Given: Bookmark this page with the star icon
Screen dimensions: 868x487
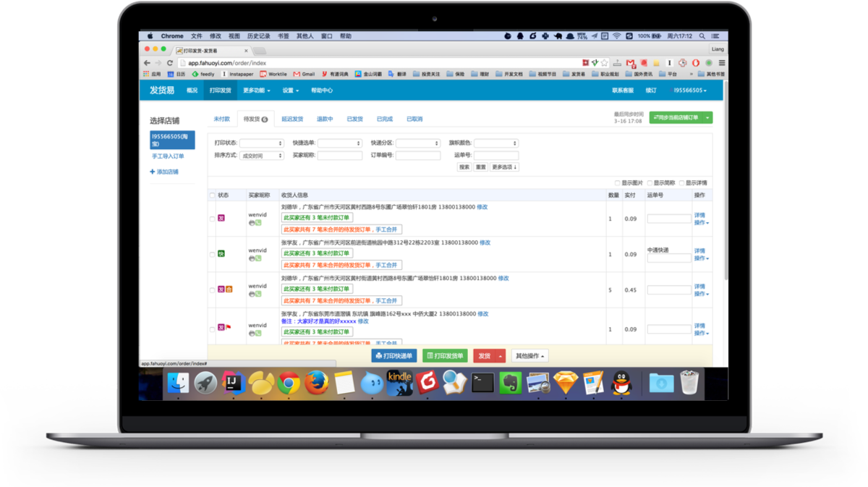Looking at the screenshot, I should click(x=605, y=63).
